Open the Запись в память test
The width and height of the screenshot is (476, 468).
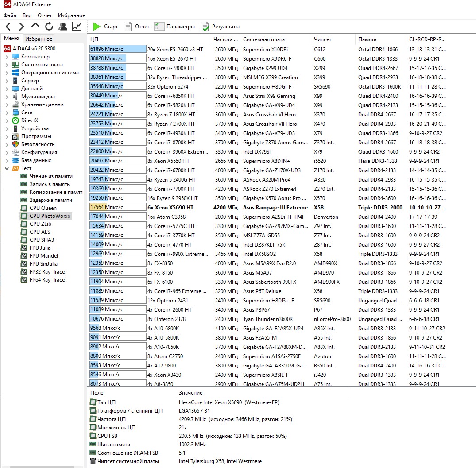point(50,184)
